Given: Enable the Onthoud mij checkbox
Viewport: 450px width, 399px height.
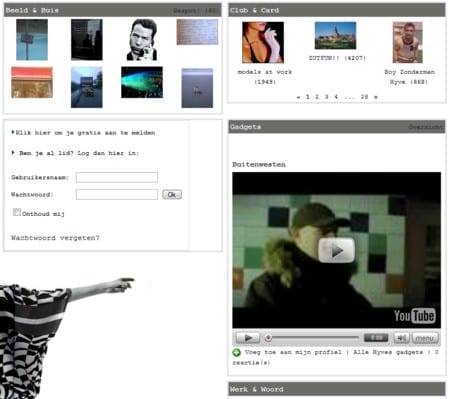Looking at the screenshot, I should [x=17, y=212].
